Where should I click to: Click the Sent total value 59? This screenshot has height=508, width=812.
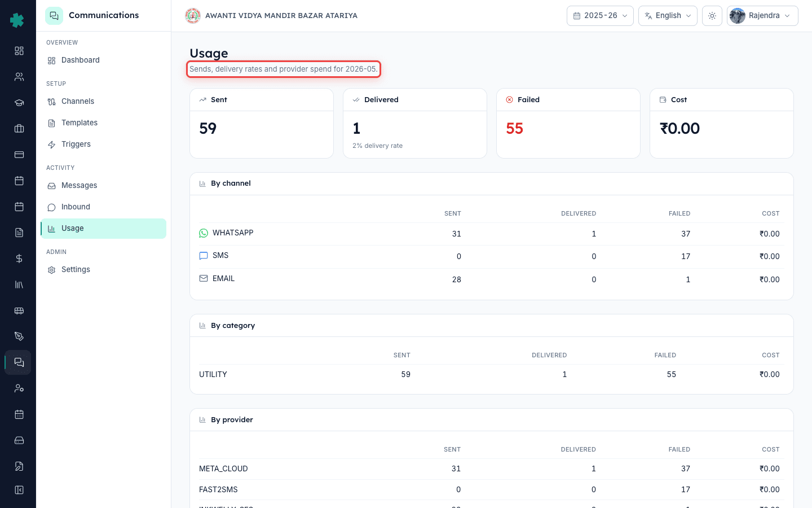pyautogui.click(x=208, y=129)
